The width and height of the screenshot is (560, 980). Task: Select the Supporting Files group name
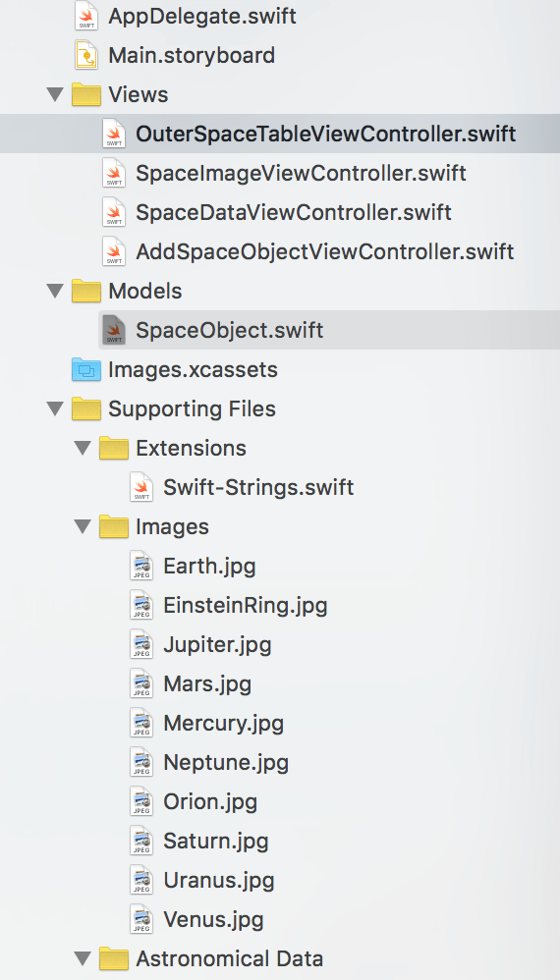point(192,409)
